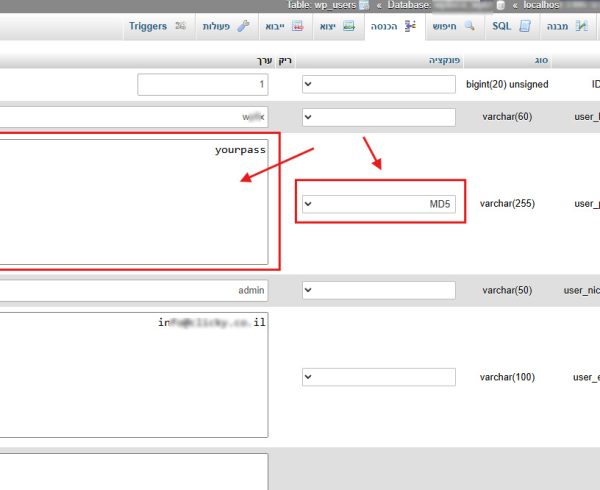Click the table icon beside wp_users breadcrumb
The image size is (600, 490).
[x=364, y=5]
